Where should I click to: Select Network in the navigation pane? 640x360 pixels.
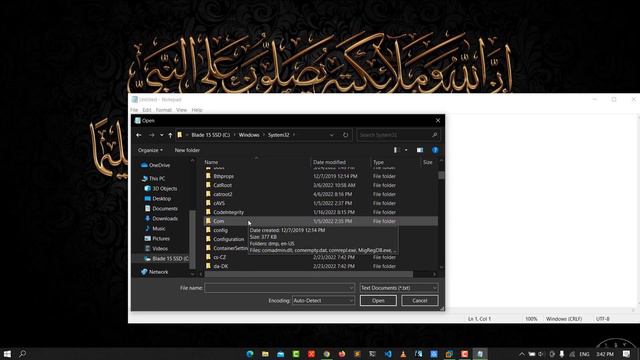coord(154,272)
